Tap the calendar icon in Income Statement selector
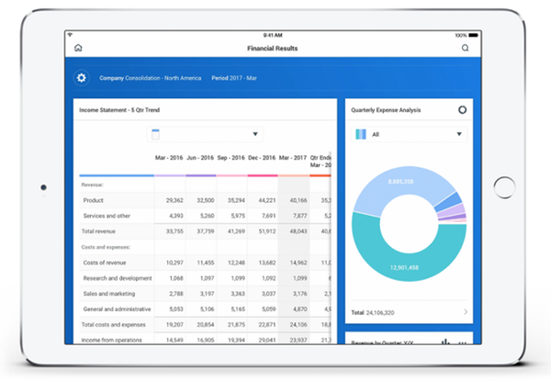 tap(156, 134)
